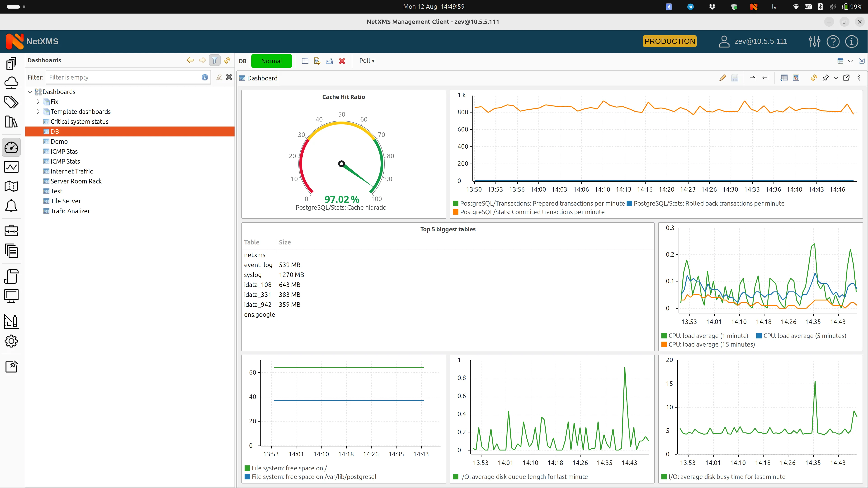Open the Poll dropdown menu

pyautogui.click(x=367, y=61)
